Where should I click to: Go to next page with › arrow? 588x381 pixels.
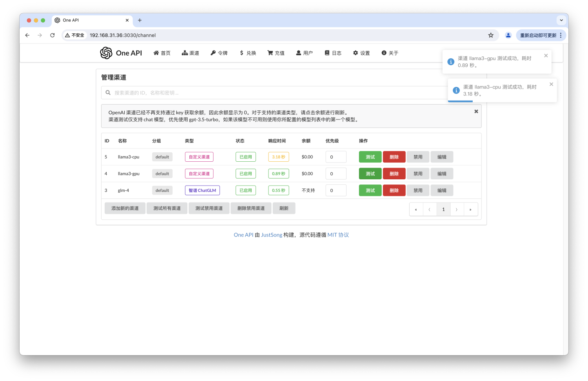pyautogui.click(x=457, y=209)
